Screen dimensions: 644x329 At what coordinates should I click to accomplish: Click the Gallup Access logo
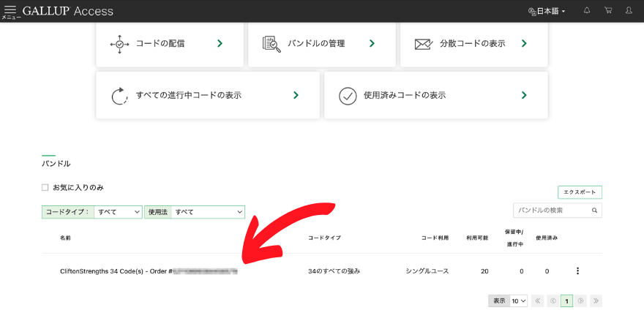pos(68,11)
